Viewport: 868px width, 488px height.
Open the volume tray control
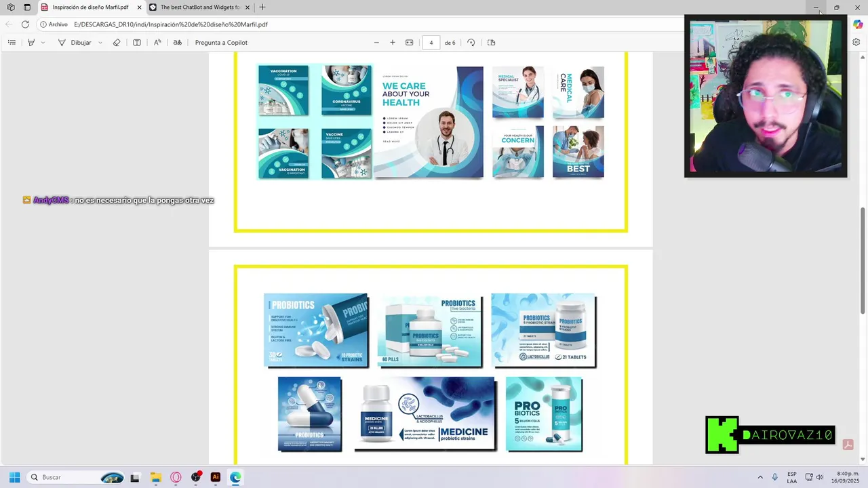coord(819,477)
